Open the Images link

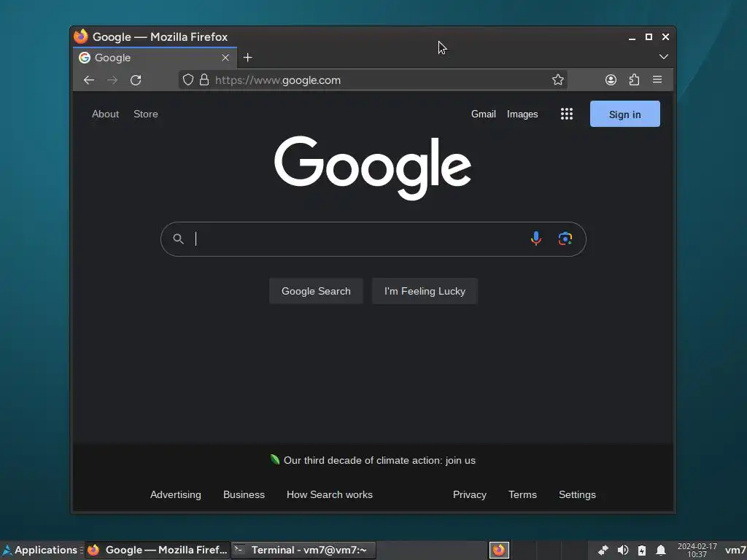[x=522, y=114]
